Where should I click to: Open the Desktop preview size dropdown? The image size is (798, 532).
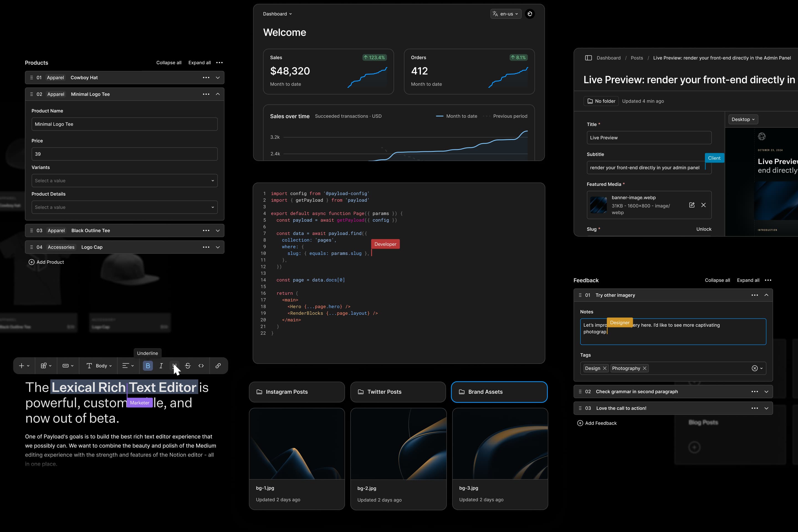[x=743, y=119]
